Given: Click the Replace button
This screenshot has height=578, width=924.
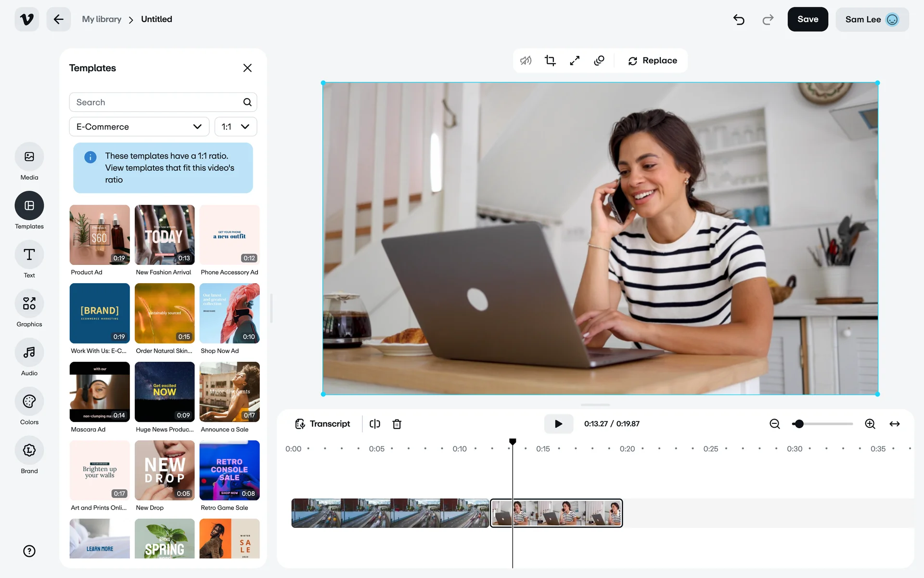Looking at the screenshot, I should 652,61.
